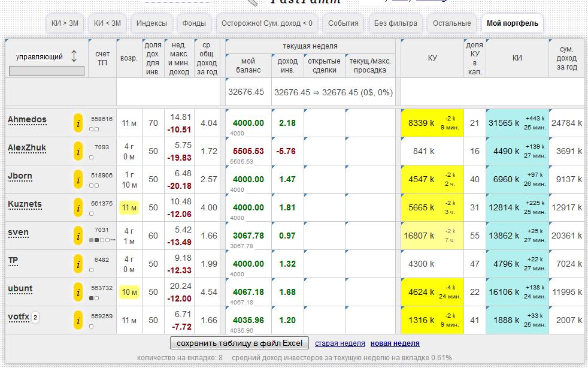The image size is (588, 368).
Task: Click the 5505.53 balance for AlexZhuk
Action: tap(248, 151)
